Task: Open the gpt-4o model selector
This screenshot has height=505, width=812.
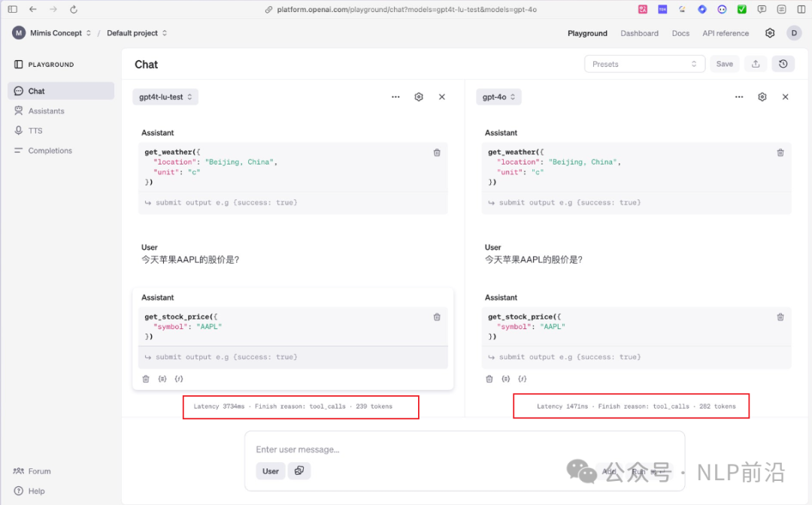Action: 498,97
